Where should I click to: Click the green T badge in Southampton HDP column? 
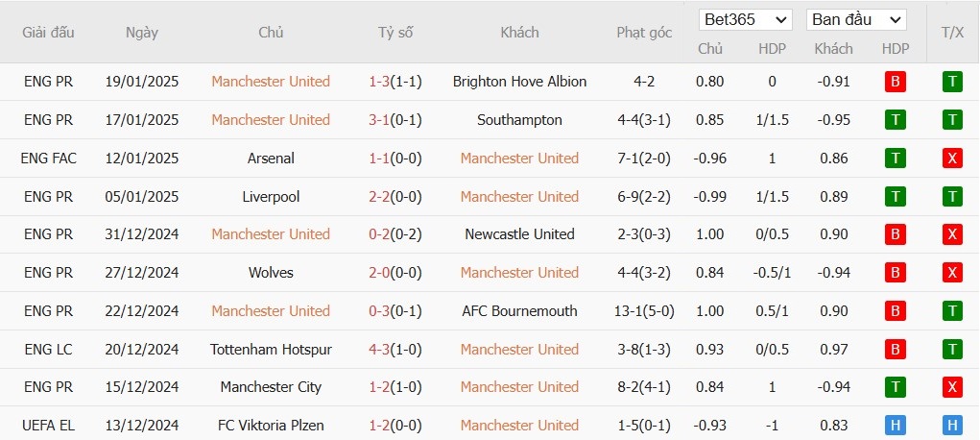coord(895,120)
